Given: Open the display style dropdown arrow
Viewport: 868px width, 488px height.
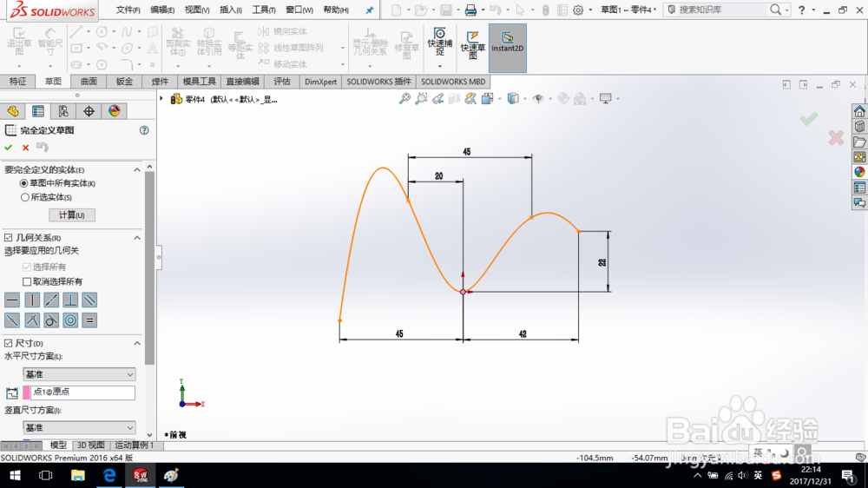Looking at the screenshot, I should (523, 99).
